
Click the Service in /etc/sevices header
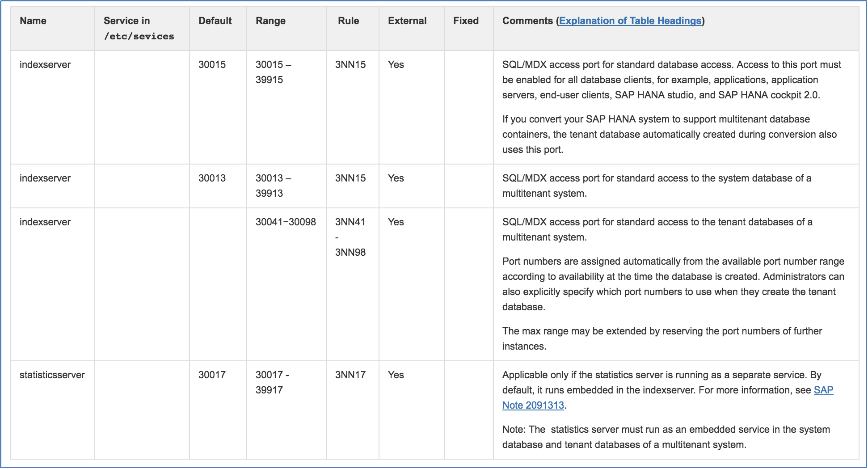tap(139, 29)
